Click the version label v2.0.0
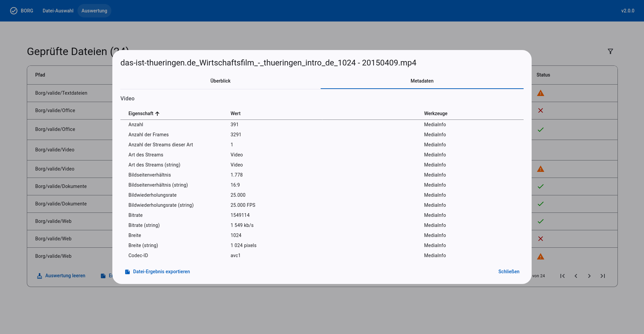 pos(628,11)
